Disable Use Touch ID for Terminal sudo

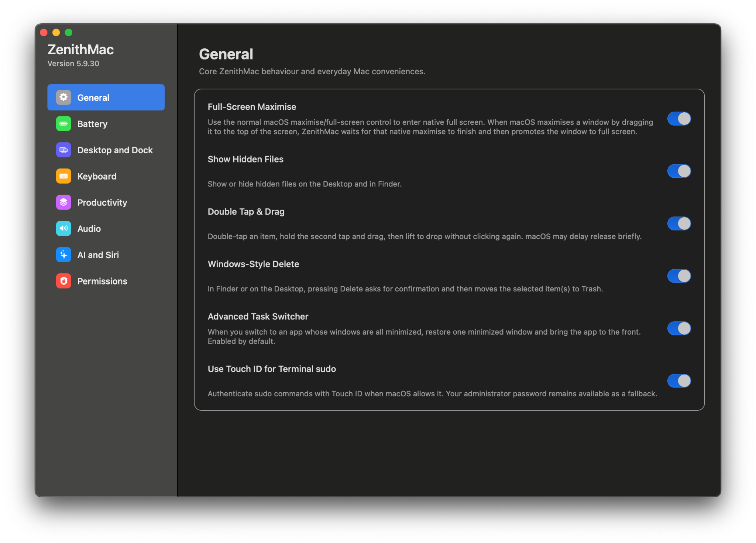pos(679,381)
